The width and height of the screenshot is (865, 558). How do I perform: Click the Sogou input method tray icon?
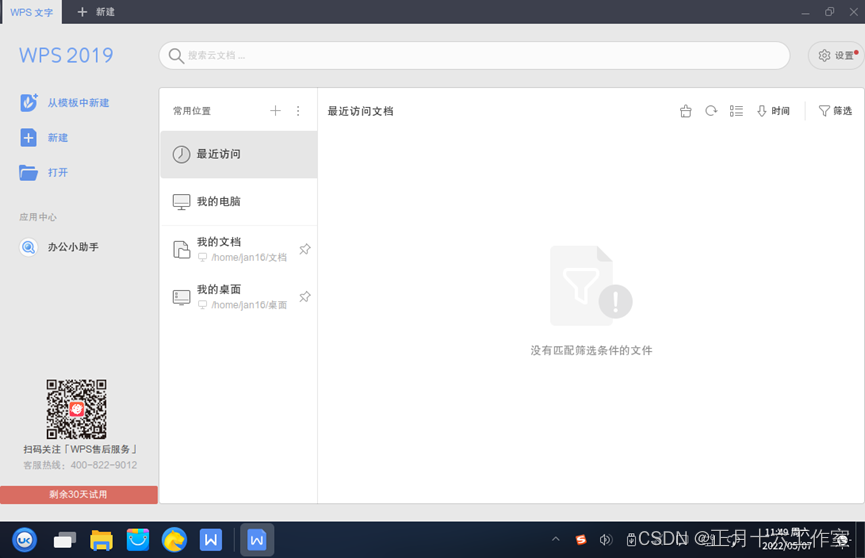click(581, 540)
